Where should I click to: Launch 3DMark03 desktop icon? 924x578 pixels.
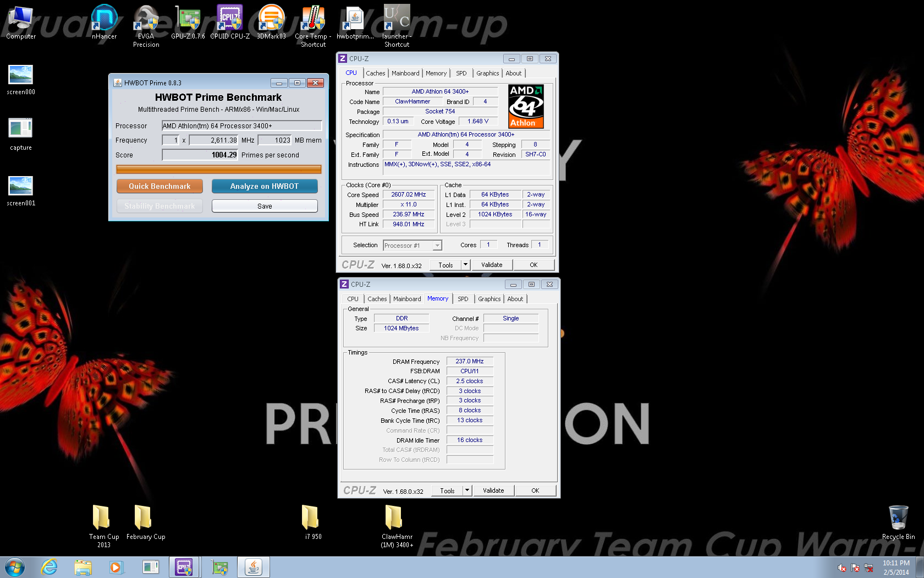[x=271, y=22]
